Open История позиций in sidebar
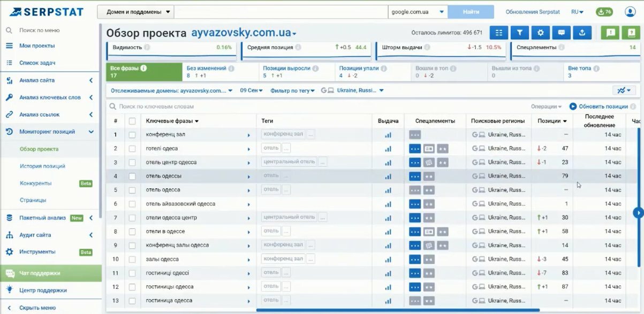 42,166
